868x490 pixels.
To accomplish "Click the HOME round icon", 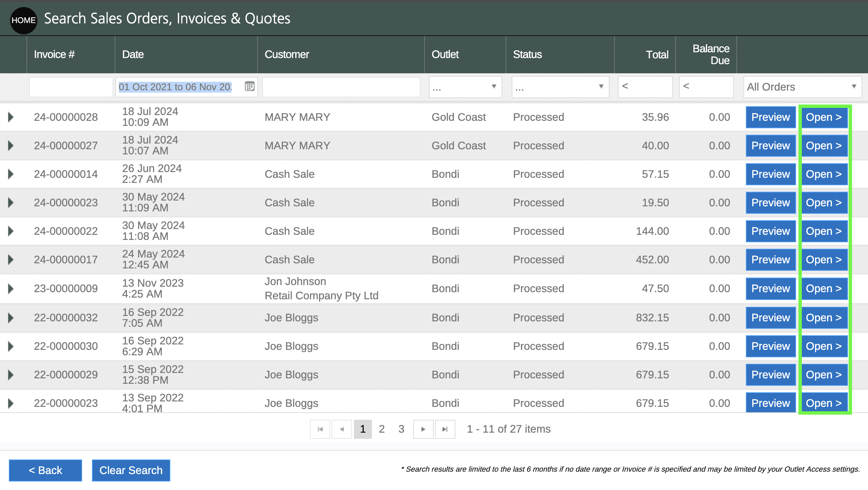I will pos(23,20).
